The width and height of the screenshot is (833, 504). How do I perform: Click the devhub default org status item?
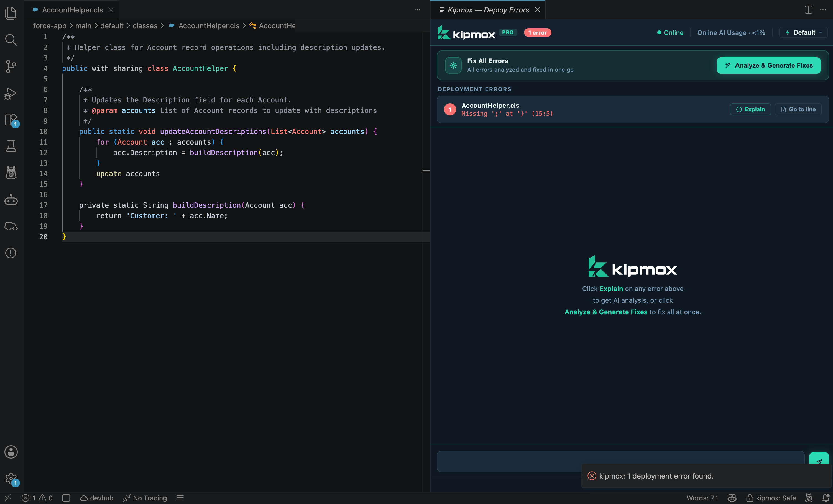click(96, 498)
